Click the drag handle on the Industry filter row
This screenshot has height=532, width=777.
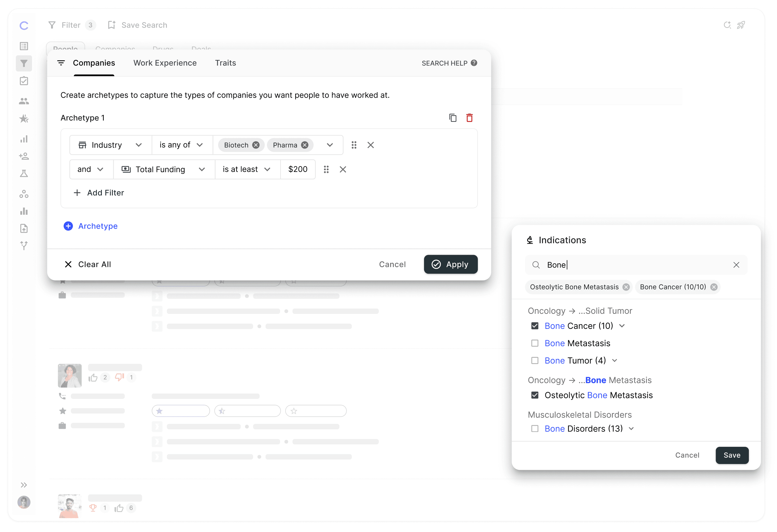354,145
